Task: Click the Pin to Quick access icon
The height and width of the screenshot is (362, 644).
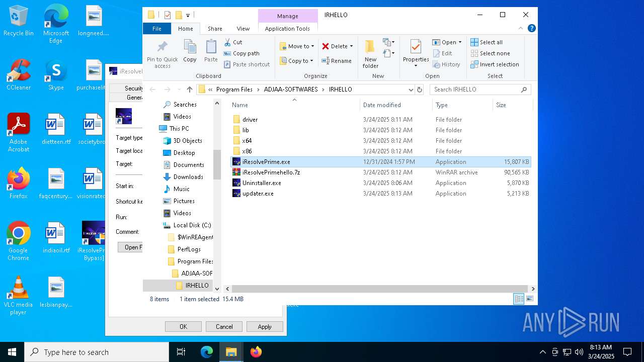Action: (162, 54)
